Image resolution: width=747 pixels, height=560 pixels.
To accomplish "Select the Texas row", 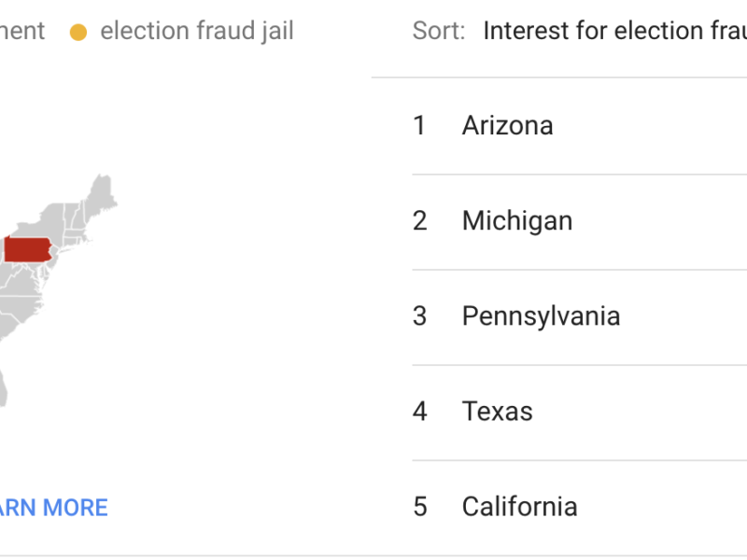I will tap(497, 412).
